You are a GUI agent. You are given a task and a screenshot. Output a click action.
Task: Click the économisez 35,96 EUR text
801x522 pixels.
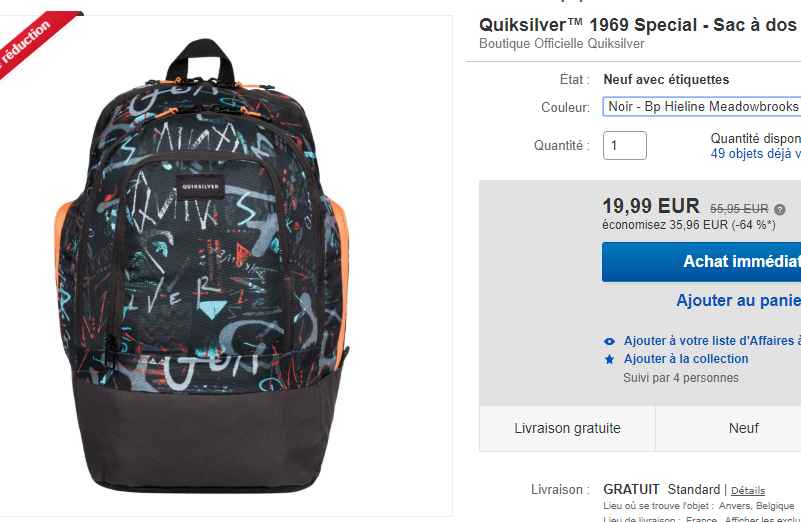tap(689, 225)
